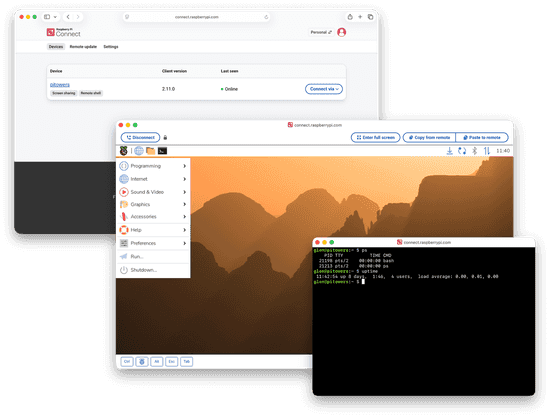
Task: Click the Enter full screen button
Action: tap(375, 138)
